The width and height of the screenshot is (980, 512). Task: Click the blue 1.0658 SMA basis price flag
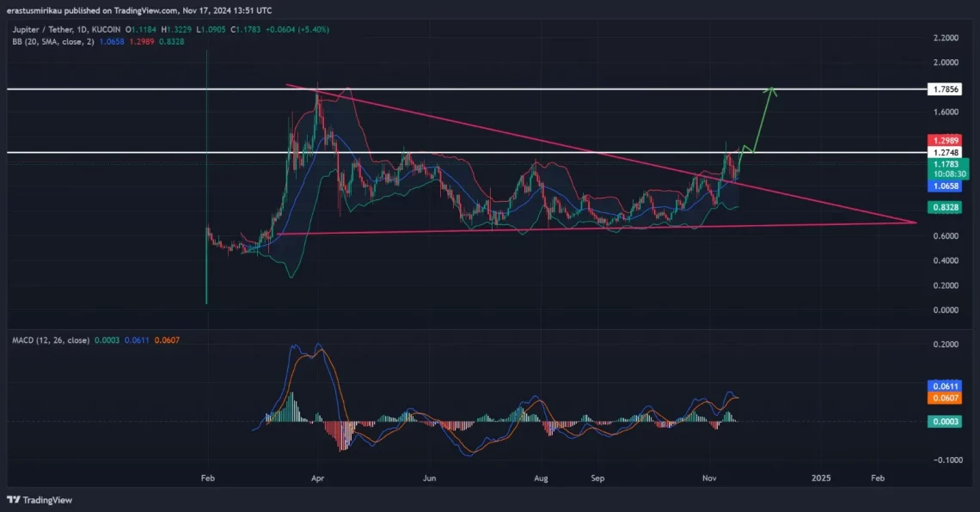(x=946, y=186)
